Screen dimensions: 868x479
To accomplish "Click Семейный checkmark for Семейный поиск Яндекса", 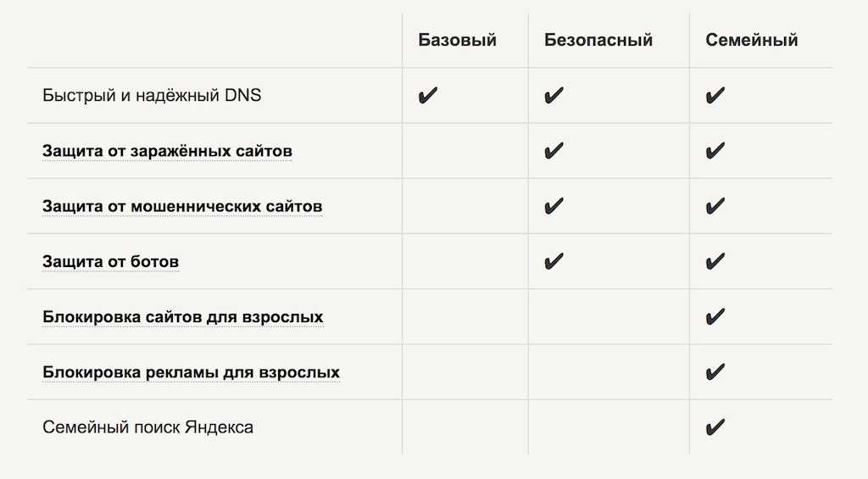I will point(715,427).
